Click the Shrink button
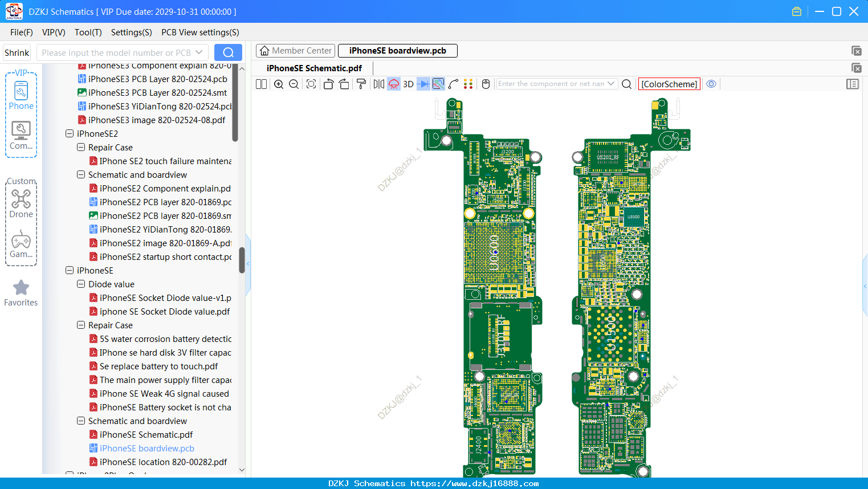Viewport: 868px width, 489px height. tap(17, 52)
